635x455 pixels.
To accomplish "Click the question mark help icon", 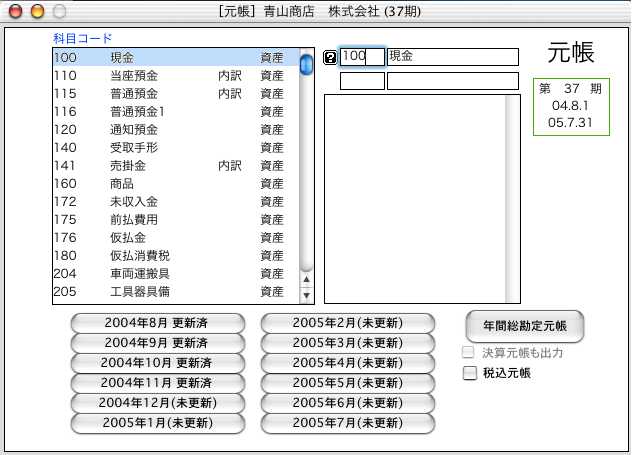I will tap(331, 58).
